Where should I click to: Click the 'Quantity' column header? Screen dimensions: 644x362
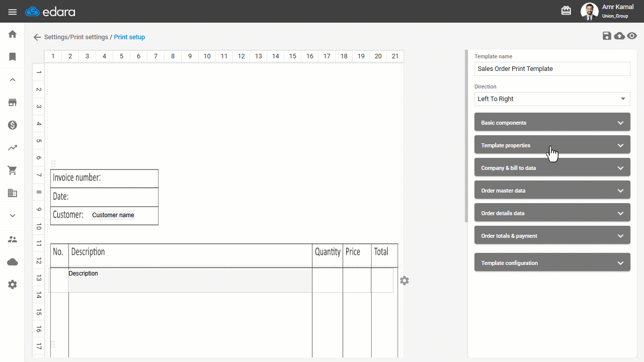(x=328, y=252)
